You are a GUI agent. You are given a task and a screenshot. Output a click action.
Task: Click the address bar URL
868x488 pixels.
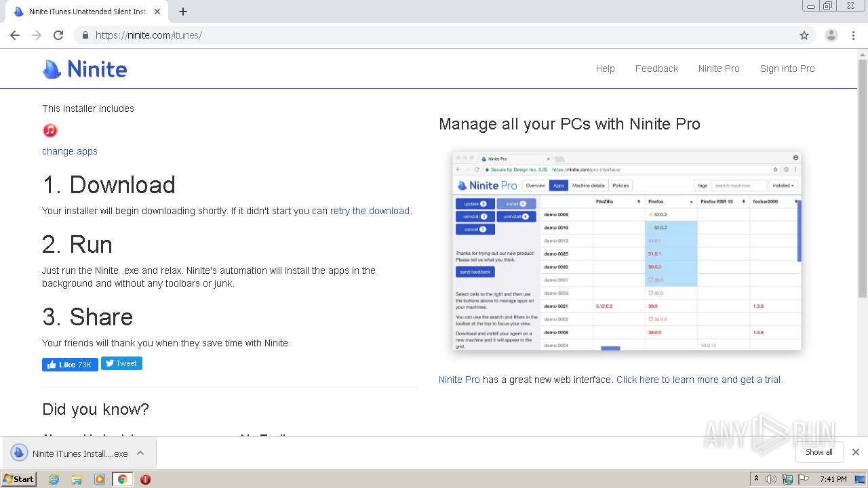tap(149, 35)
